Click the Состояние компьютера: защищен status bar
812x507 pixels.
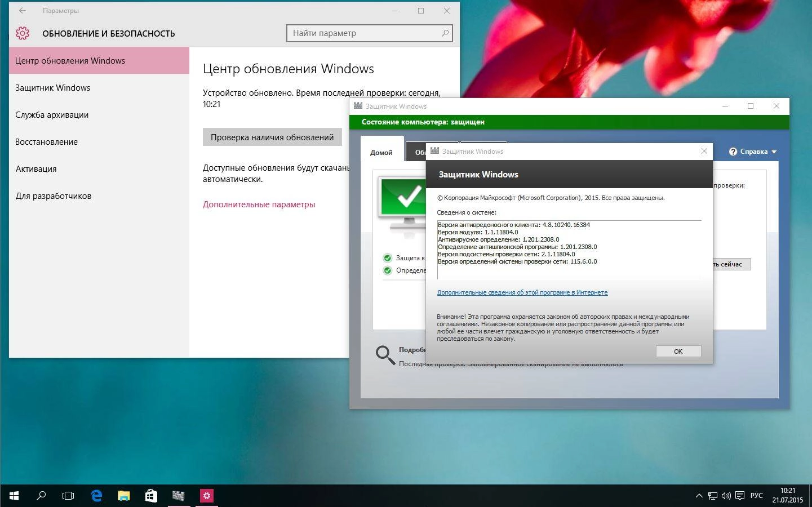569,122
